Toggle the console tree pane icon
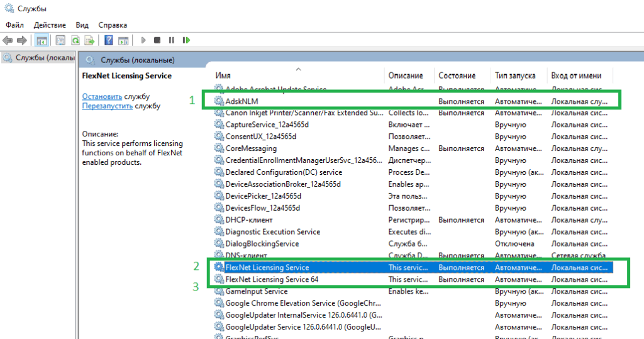This screenshot has width=644, height=339. point(42,40)
